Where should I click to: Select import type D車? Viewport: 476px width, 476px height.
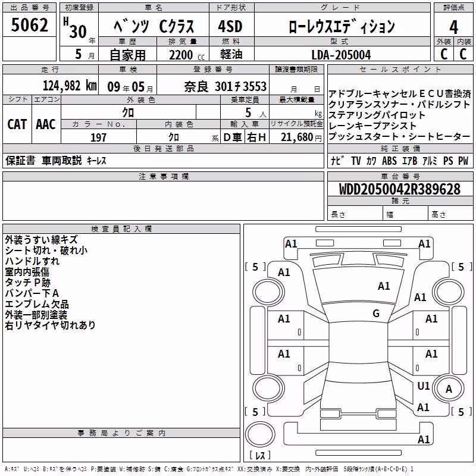coord(233,137)
